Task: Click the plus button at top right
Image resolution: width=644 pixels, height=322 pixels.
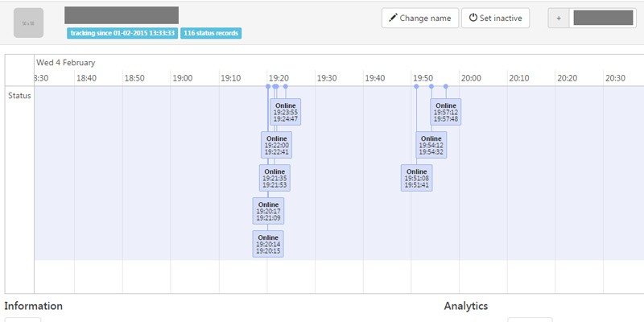Action: tap(559, 19)
